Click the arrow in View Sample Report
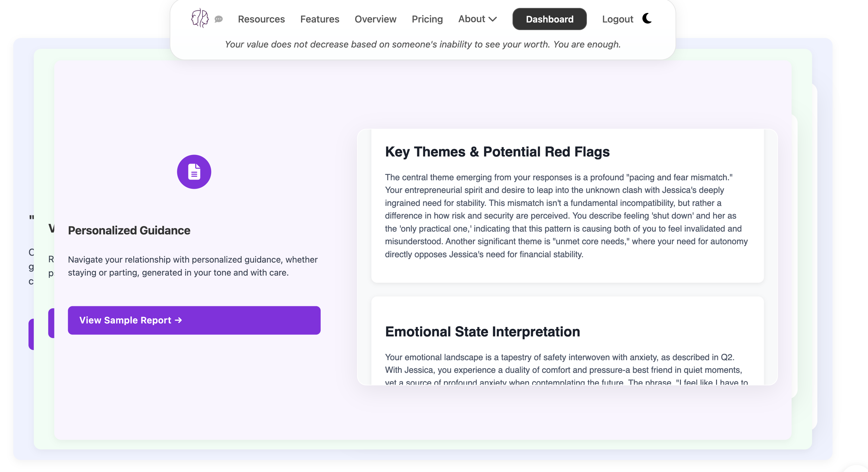This screenshot has width=868, height=472. click(179, 320)
